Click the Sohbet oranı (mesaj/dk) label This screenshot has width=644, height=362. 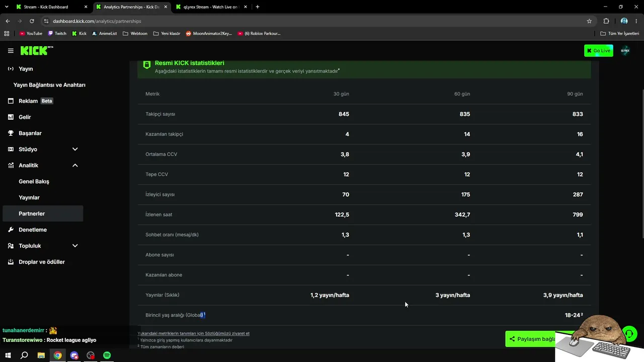tap(172, 235)
